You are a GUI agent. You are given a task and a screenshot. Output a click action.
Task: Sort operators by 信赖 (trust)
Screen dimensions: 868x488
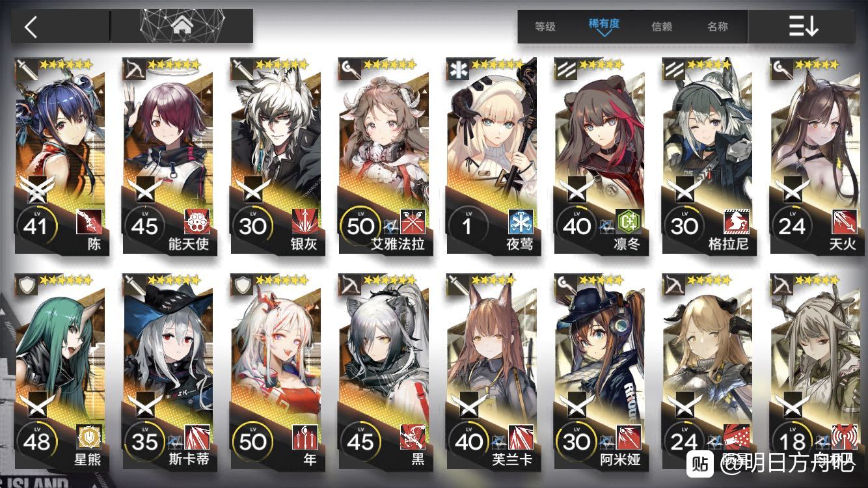[662, 27]
